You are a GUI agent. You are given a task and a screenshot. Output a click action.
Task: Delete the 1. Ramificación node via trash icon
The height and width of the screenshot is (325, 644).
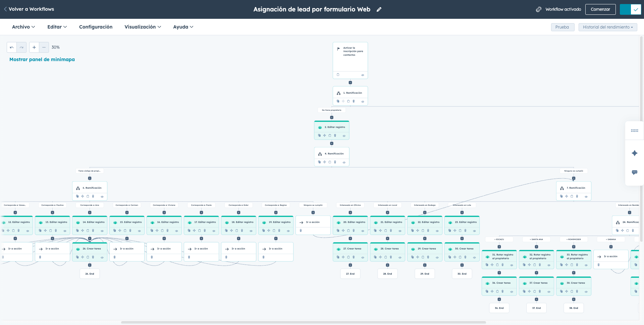click(x=354, y=101)
